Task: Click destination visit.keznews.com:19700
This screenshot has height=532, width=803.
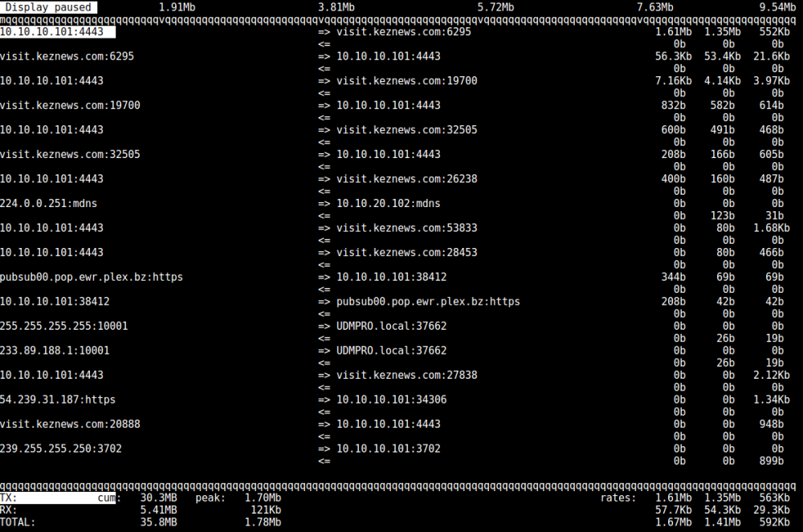Action: click(x=406, y=81)
